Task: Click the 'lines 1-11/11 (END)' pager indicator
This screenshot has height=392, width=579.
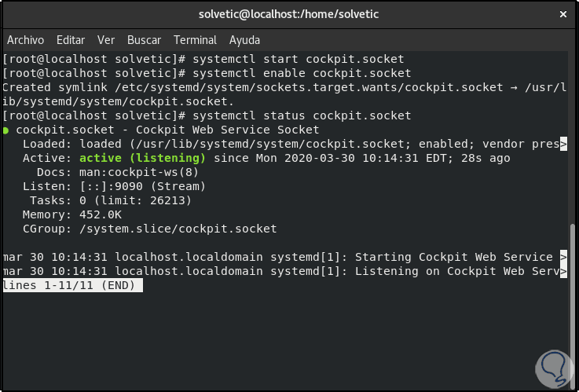Action: pos(73,286)
